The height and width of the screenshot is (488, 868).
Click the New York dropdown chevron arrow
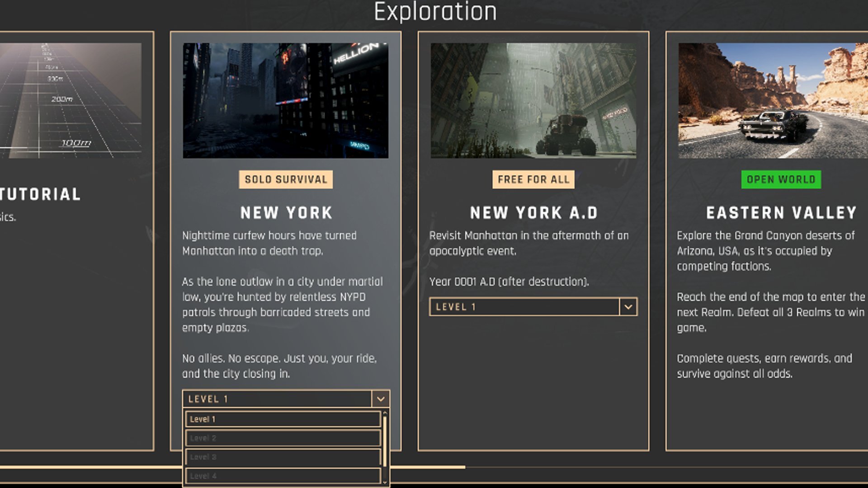coord(381,399)
